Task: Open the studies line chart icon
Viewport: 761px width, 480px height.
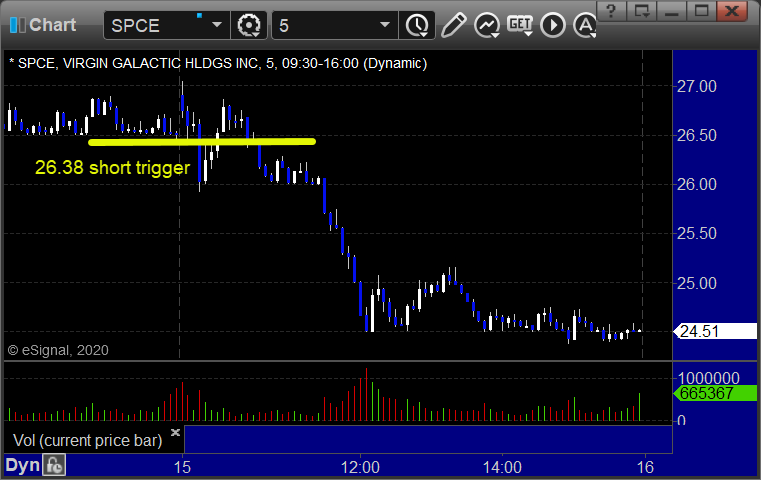Action: 487,25
